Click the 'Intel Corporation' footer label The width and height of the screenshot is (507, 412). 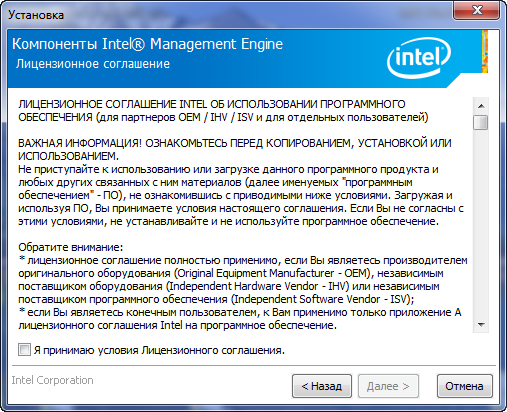pos(52,380)
